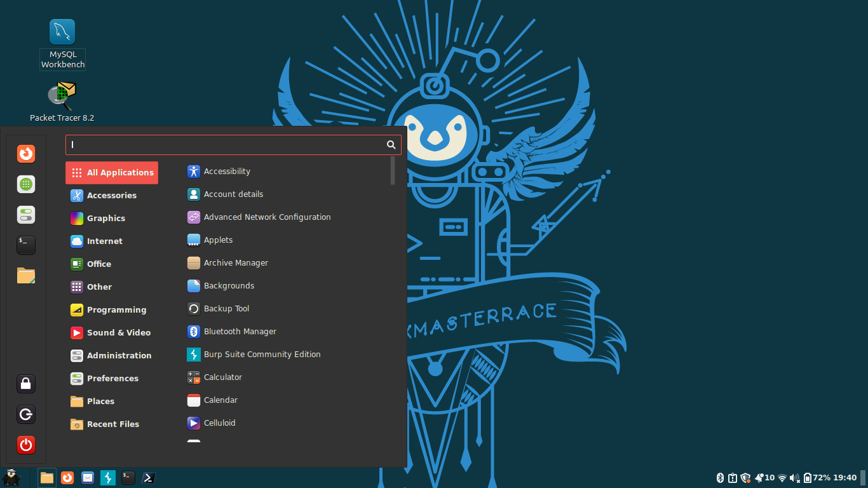Launch Terminal from the menu favorites sidebar
Image resolution: width=868 pixels, height=488 pixels.
point(26,245)
